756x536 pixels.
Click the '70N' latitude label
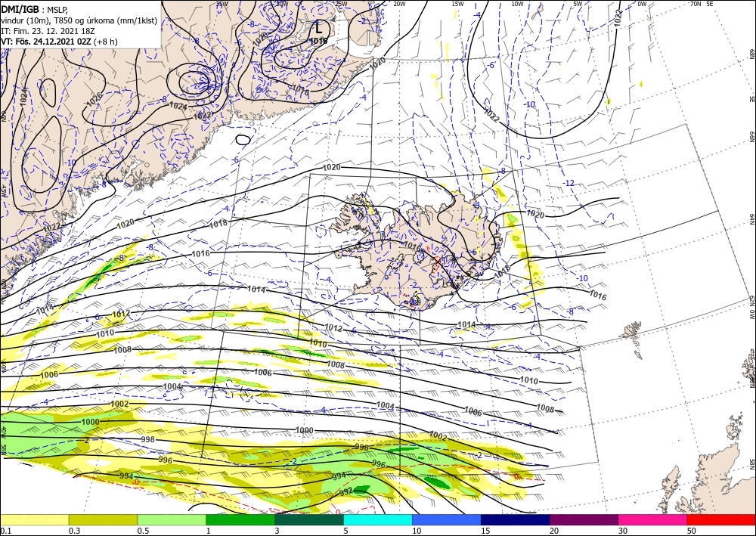click(x=696, y=4)
